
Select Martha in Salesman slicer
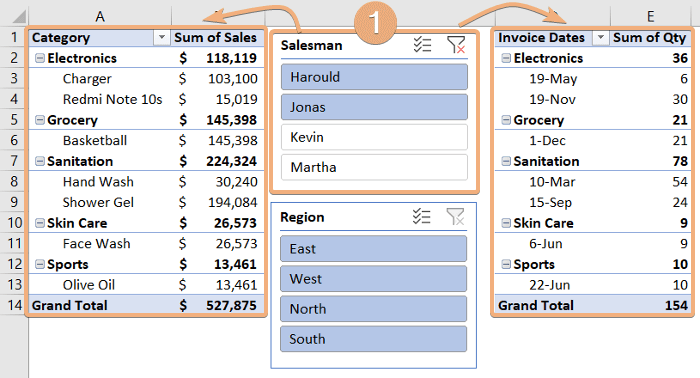coord(374,167)
